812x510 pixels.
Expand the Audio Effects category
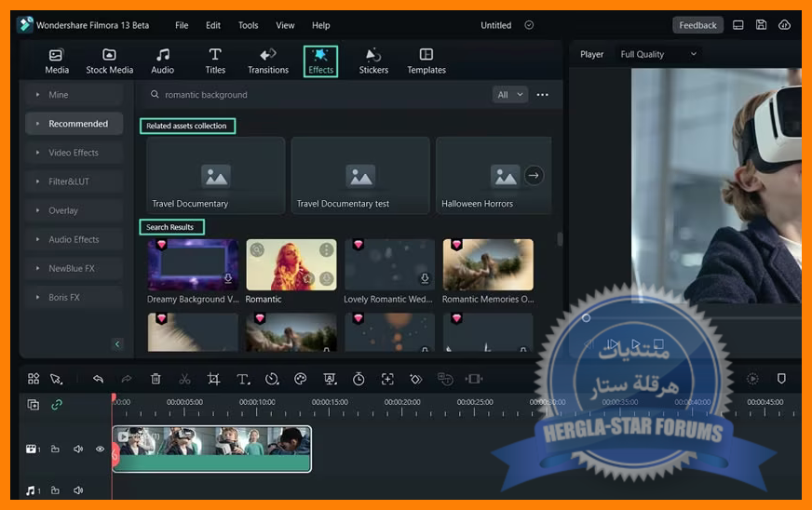(74, 240)
